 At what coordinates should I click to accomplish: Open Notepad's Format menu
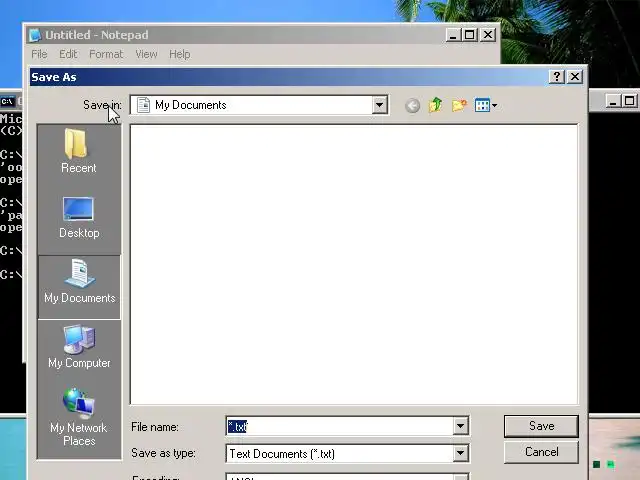click(x=106, y=54)
